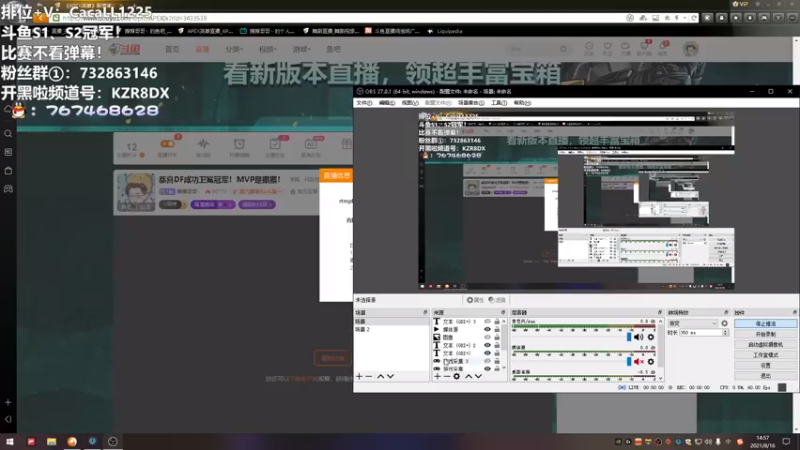
Task: Add a new source in the Sources panel
Action: tap(437, 377)
